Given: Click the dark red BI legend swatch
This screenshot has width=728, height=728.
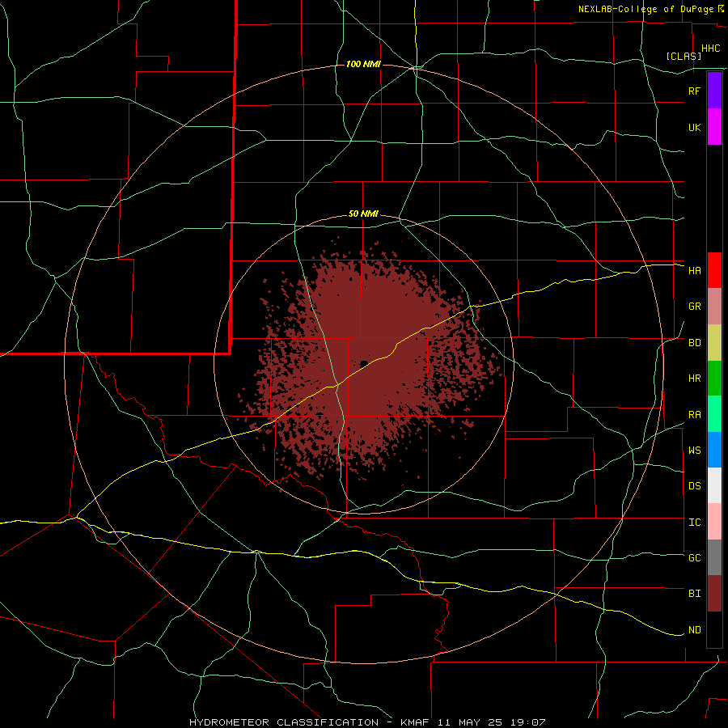Looking at the screenshot, I should click(714, 594).
